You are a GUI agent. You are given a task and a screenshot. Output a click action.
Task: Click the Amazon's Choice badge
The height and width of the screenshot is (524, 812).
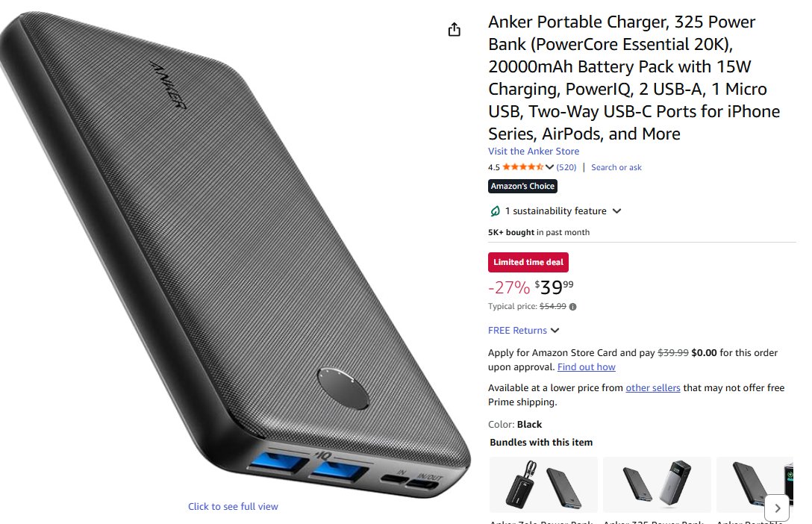(522, 186)
